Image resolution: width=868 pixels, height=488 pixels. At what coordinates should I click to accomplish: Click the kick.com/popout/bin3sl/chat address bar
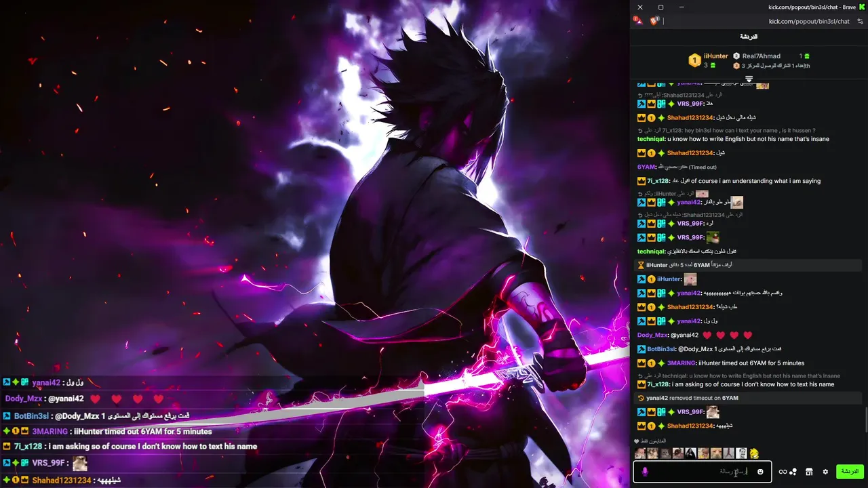point(809,21)
